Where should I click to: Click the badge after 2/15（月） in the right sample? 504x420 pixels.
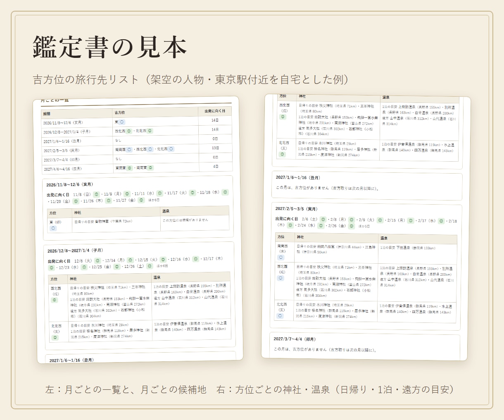[x=411, y=221]
